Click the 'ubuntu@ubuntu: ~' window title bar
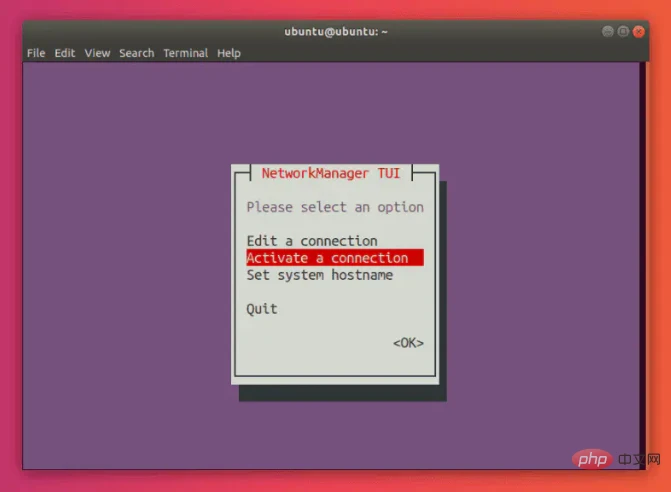671x492 pixels. (335, 31)
